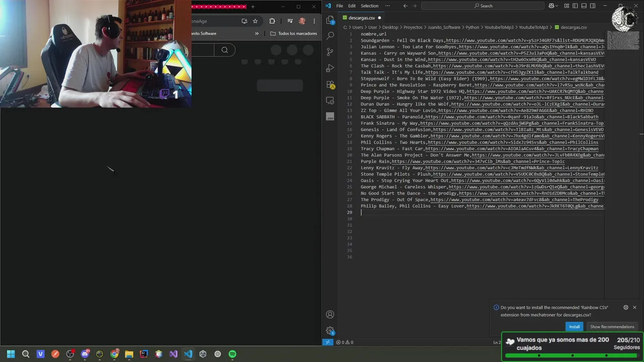Expand the hidden menus ellipsis in VS Code

(x=387, y=6)
